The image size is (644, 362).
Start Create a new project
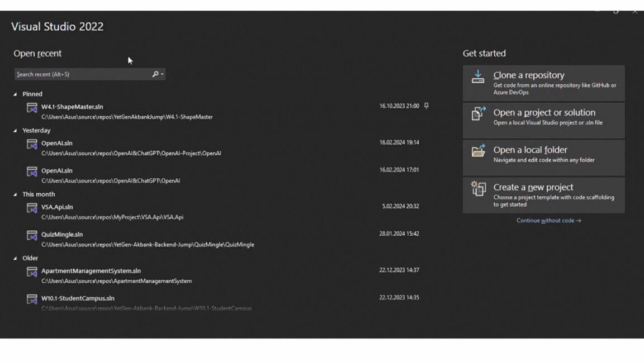click(543, 195)
